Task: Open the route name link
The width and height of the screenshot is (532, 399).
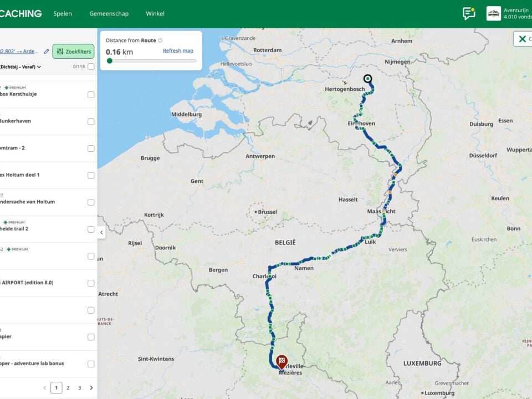Action: [19, 51]
